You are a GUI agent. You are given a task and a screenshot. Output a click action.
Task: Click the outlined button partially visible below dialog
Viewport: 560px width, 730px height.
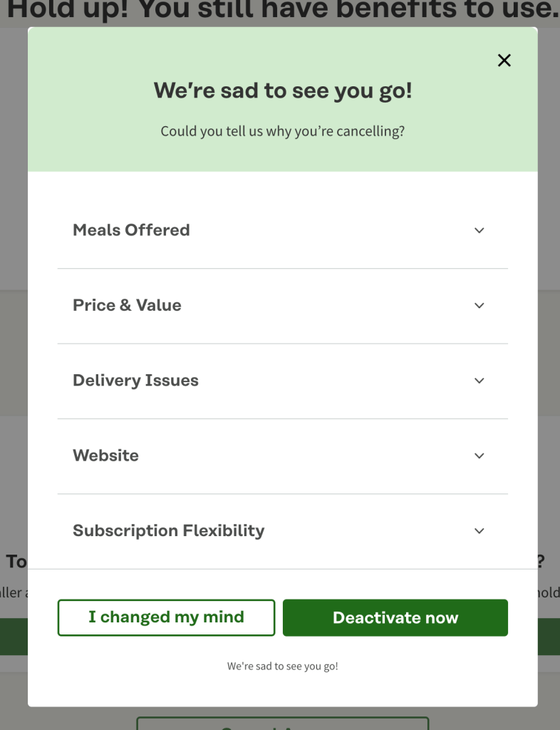click(283, 723)
